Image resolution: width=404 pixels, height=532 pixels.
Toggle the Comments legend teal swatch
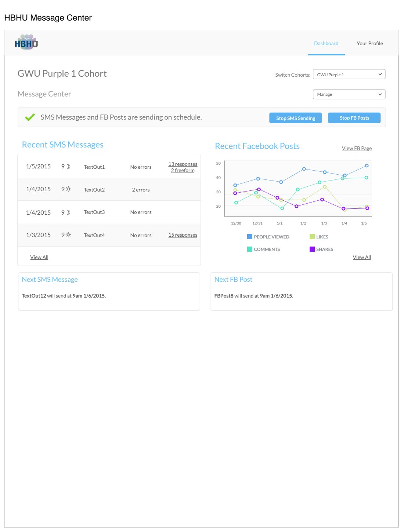tap(250, 249)
